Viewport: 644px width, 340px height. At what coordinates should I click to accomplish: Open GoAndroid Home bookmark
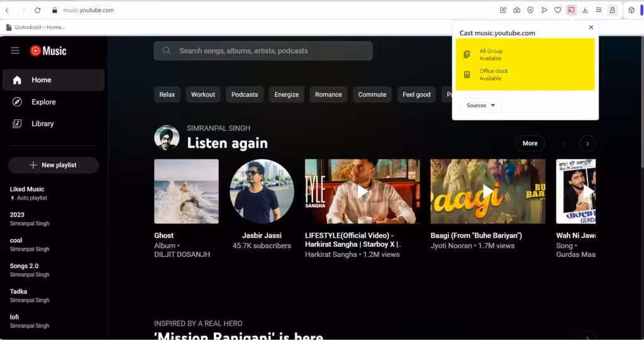point(36,27)
